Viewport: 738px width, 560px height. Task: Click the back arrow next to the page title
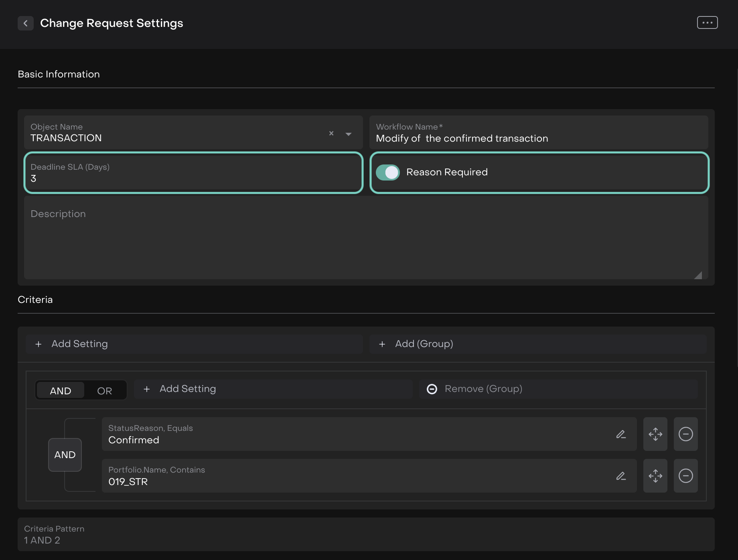[25, 23]
